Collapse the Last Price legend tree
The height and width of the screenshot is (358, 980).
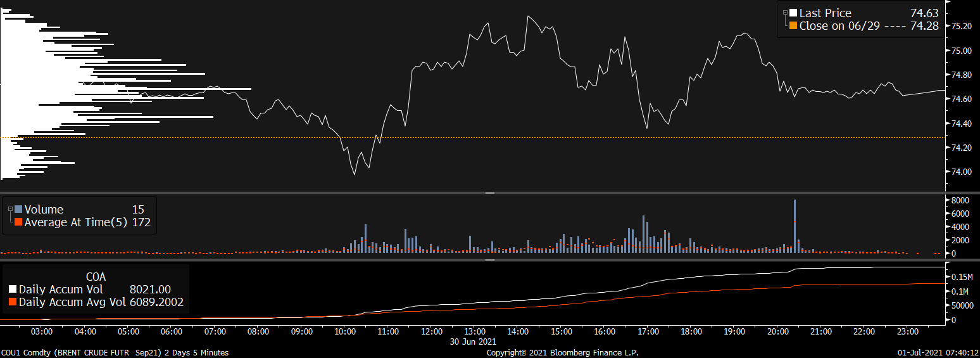coord(785,13)
